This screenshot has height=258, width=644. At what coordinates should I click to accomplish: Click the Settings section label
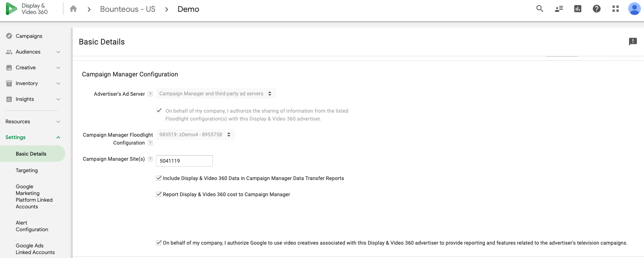(x=15, y=137)
